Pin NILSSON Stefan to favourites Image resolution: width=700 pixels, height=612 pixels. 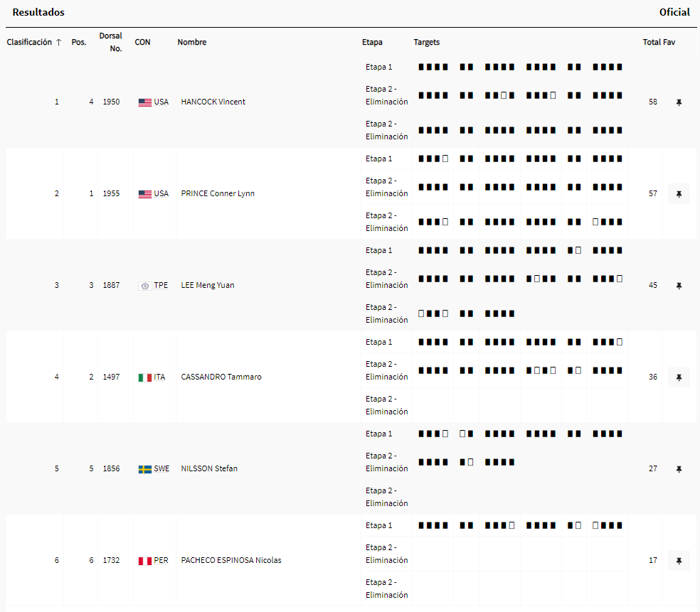point(679,469)
